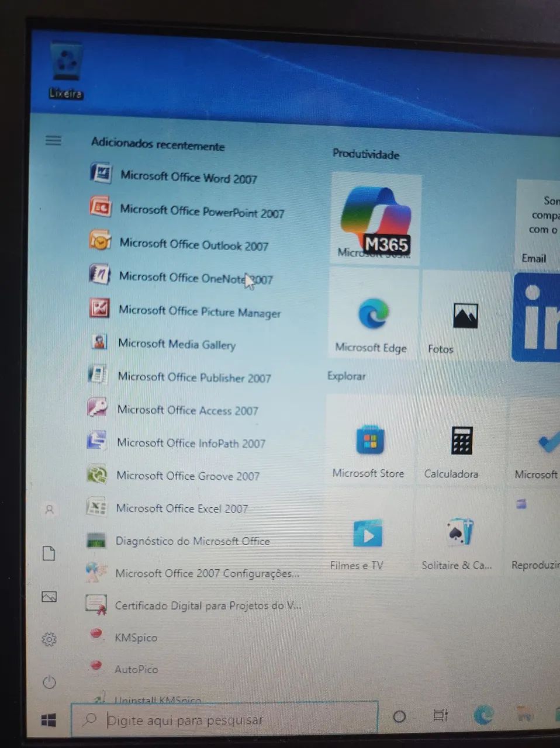
Task: Click the Diagnóstico do Microsoft Office icon
Action: (x=96, y=539)
